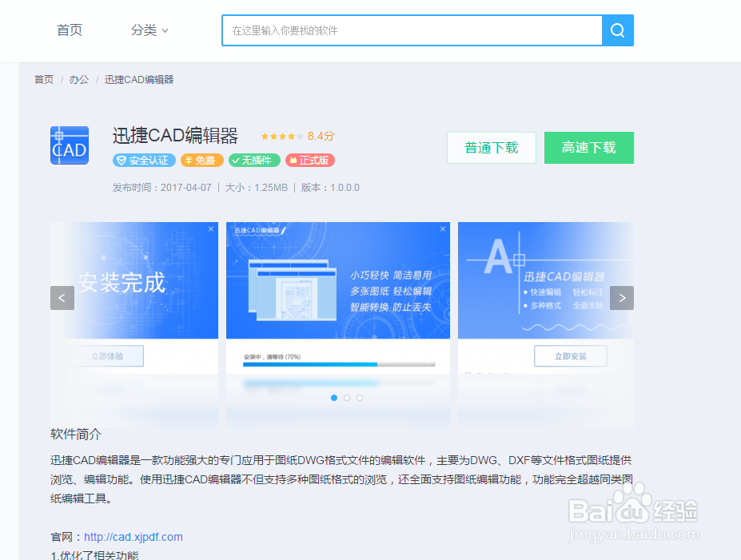The image size is (741, 560).
Task: Select the first carousel dot
Action: 334,398
